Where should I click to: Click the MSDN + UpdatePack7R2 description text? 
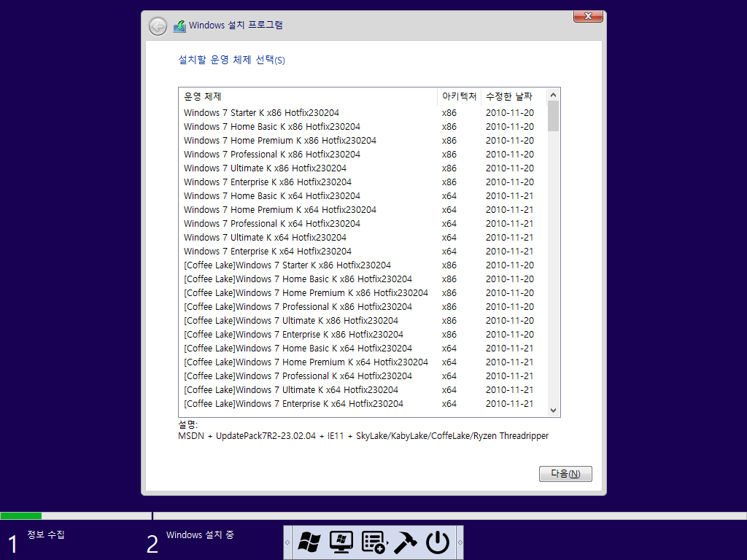(363, 436)
